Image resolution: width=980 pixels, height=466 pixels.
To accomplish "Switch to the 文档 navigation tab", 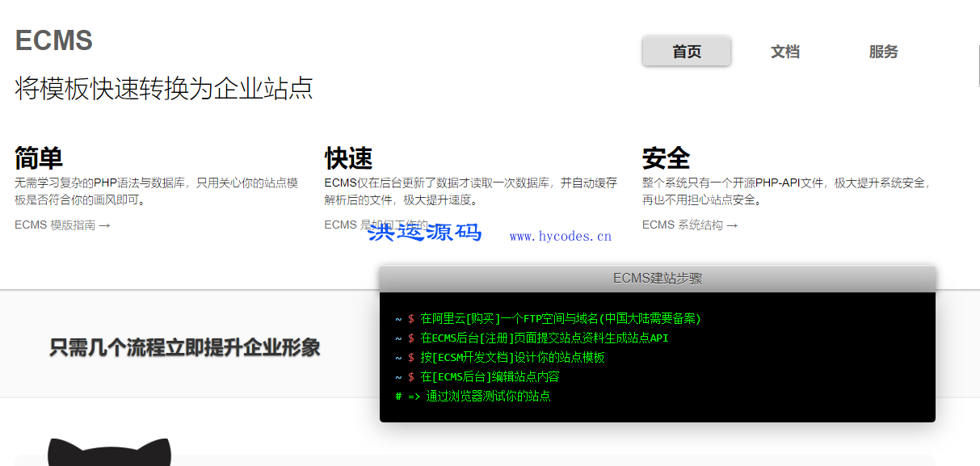I will click(x=785, y=52).
